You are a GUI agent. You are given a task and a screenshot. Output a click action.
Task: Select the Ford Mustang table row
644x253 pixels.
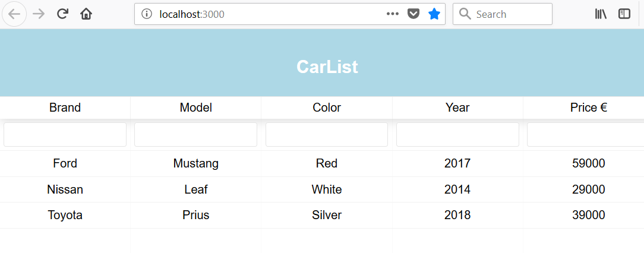pyautogui.click(x=322, y=163)
